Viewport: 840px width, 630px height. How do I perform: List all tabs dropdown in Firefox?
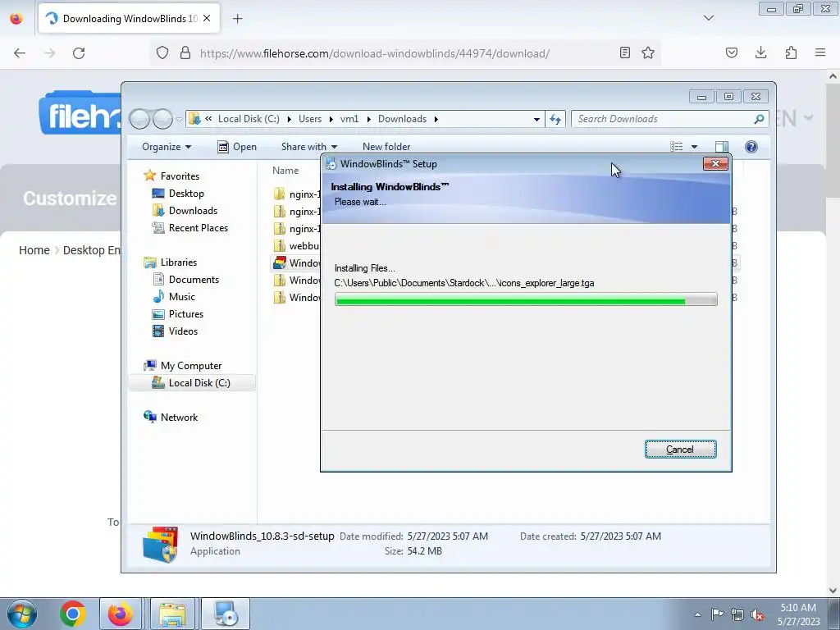[x=708, y=18]
